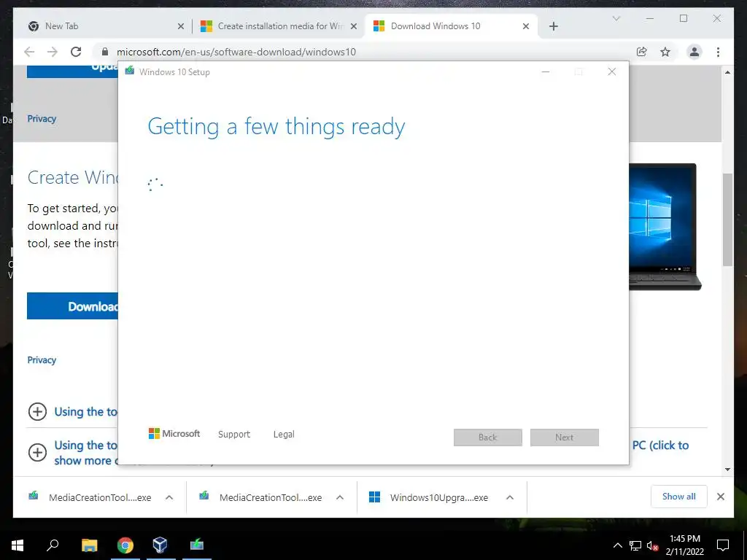The width and height of the screenshot is (747, 560).
Task: Open the Legal link in Setup
Action: tap(284, 435)
